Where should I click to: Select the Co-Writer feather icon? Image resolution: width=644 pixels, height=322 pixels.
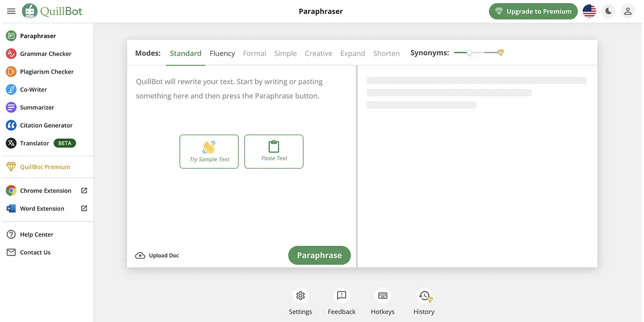pyautogui.click(x=11, y=90)
